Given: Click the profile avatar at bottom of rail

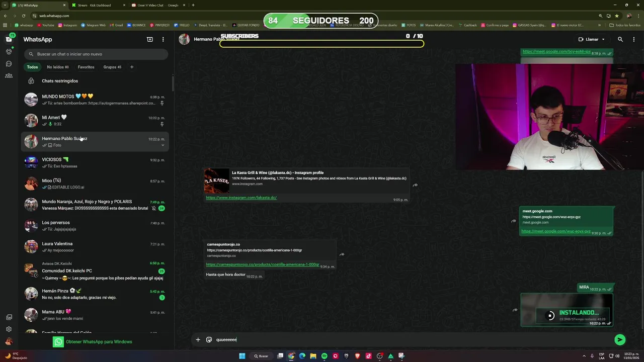Looking at the screenshot, I should point(9,341).
